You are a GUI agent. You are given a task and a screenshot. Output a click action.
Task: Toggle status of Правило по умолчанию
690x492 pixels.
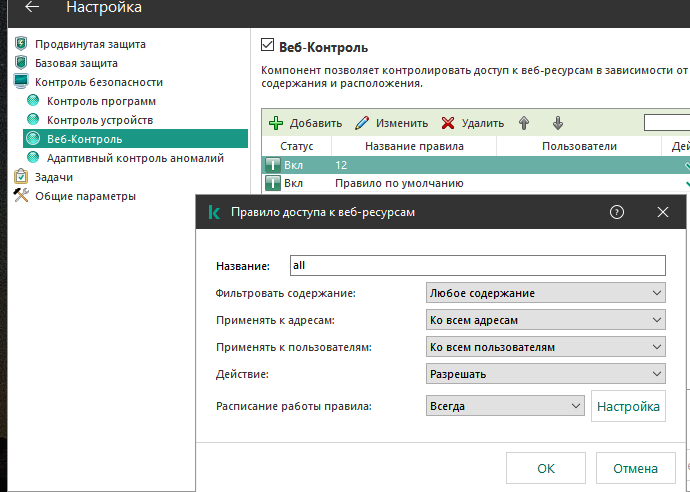point(273,183)
